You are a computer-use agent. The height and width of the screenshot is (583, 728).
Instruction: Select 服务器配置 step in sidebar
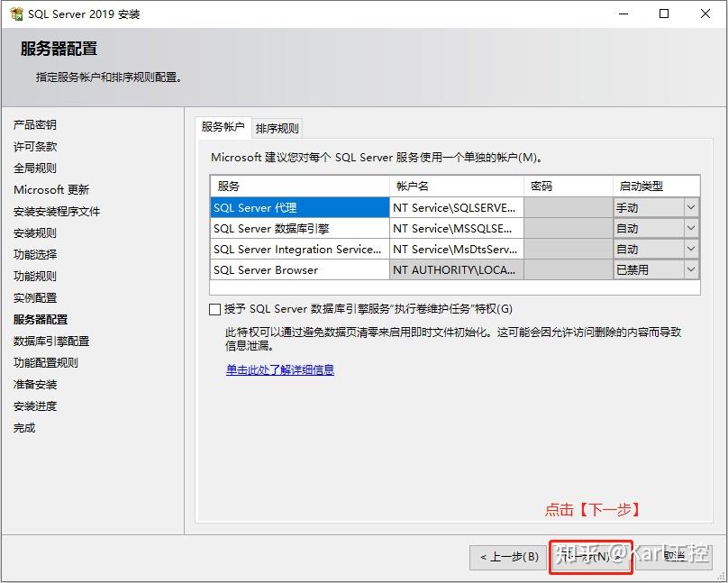coord(41,319)
